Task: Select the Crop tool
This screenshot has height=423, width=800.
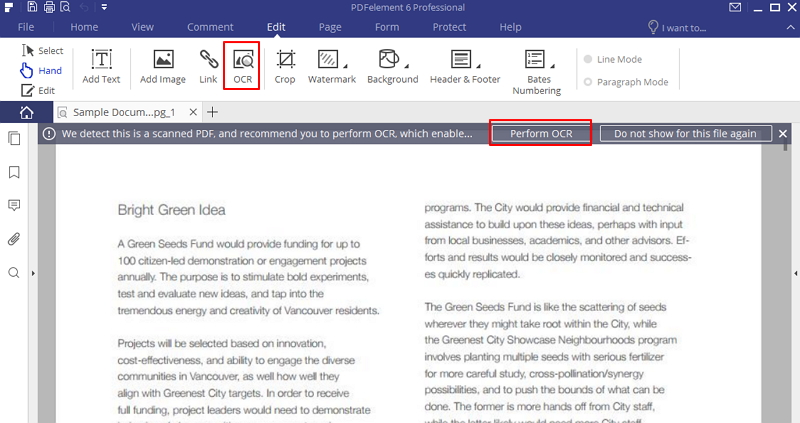Action: (285, 66)
